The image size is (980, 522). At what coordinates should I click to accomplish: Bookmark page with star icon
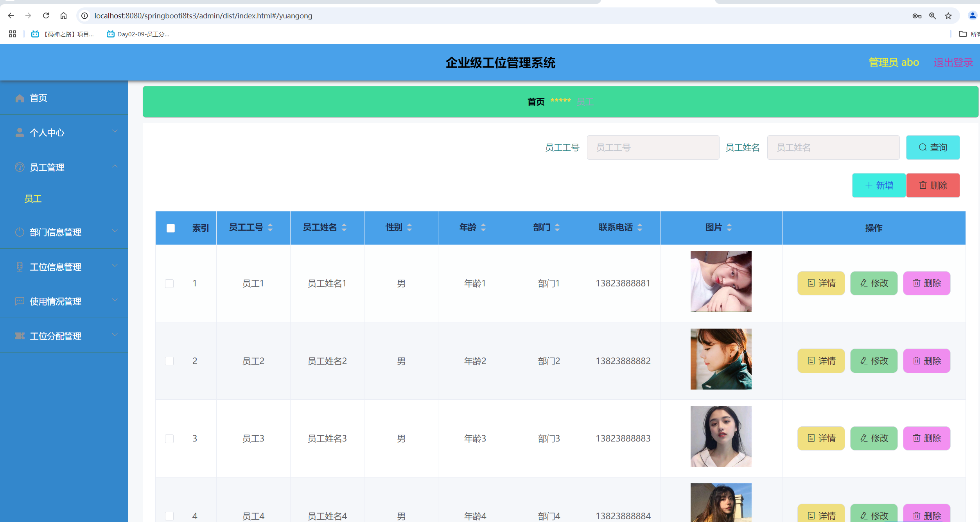click(x=948, y=16)
